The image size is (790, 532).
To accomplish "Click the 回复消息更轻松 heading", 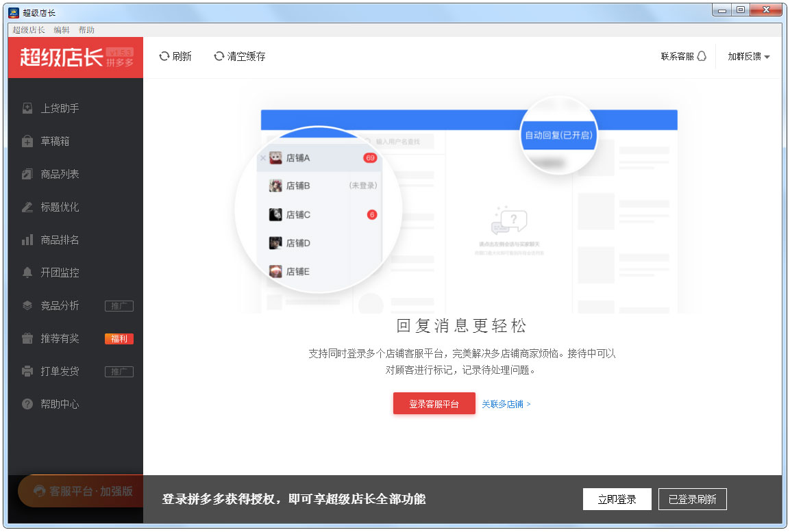I will pos(462,326).
